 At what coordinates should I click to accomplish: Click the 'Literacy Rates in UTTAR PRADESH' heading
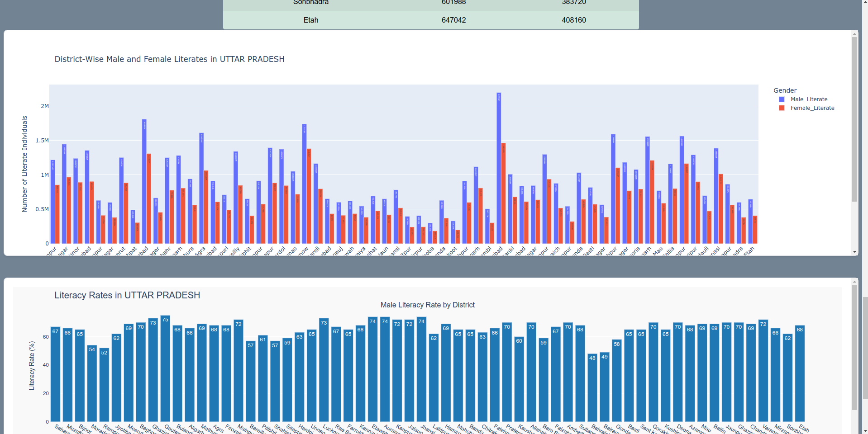127,295
